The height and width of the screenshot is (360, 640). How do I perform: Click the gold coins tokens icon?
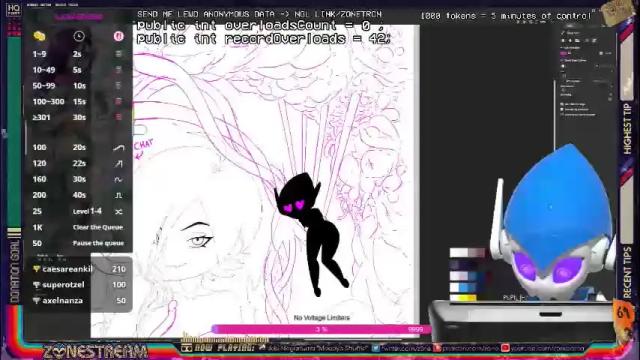coord(39,36)
